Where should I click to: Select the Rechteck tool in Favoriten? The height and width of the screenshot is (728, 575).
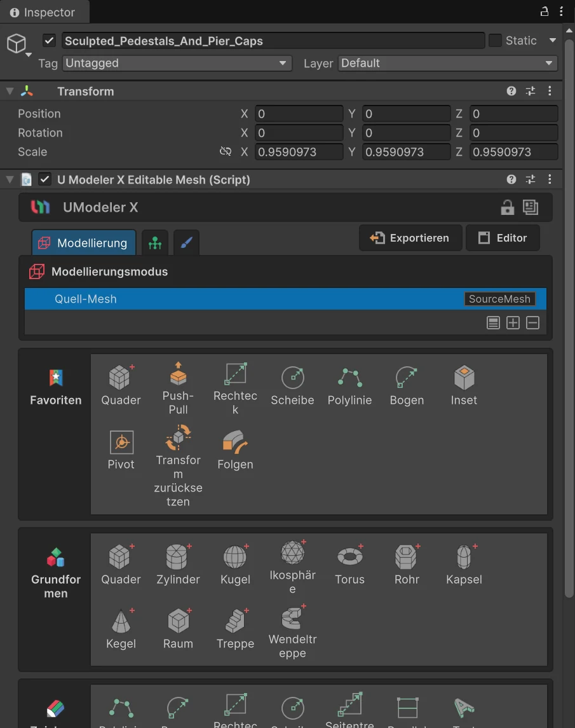(x=235, y=388)
